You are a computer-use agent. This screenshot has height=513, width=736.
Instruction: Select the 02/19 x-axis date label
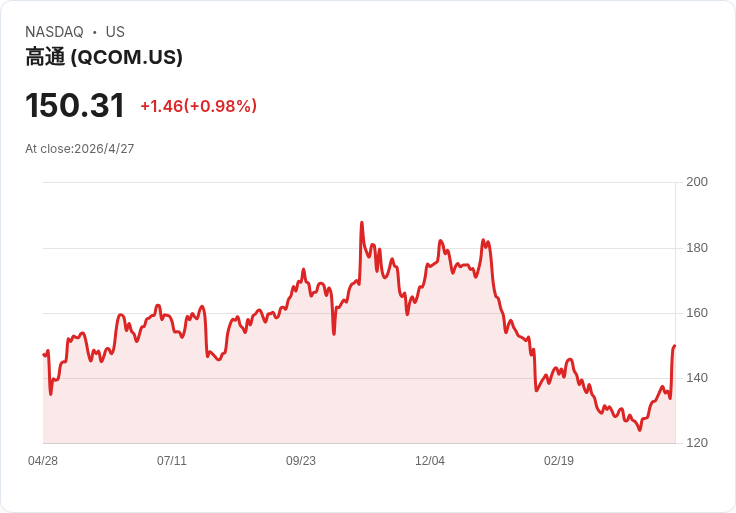[x=559, y=461]
